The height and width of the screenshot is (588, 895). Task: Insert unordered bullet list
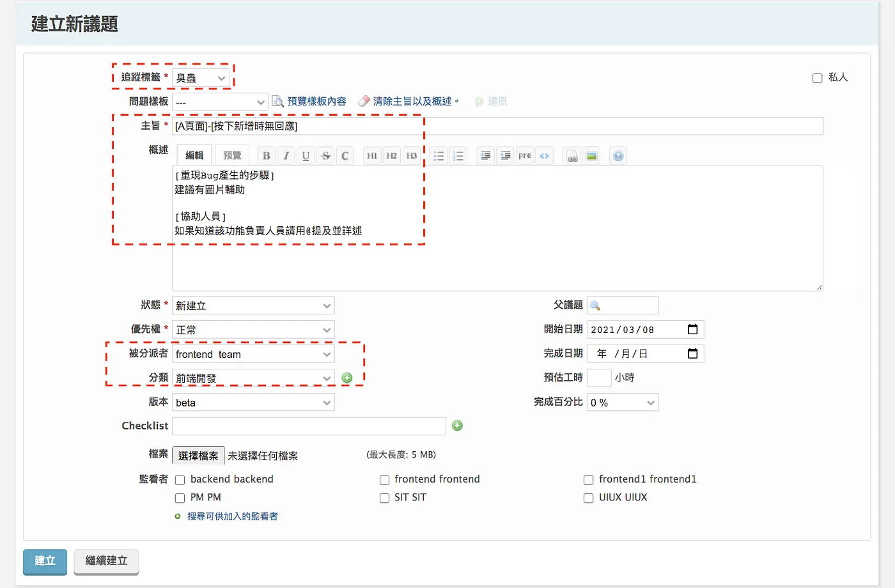click(x=439, y=156)
